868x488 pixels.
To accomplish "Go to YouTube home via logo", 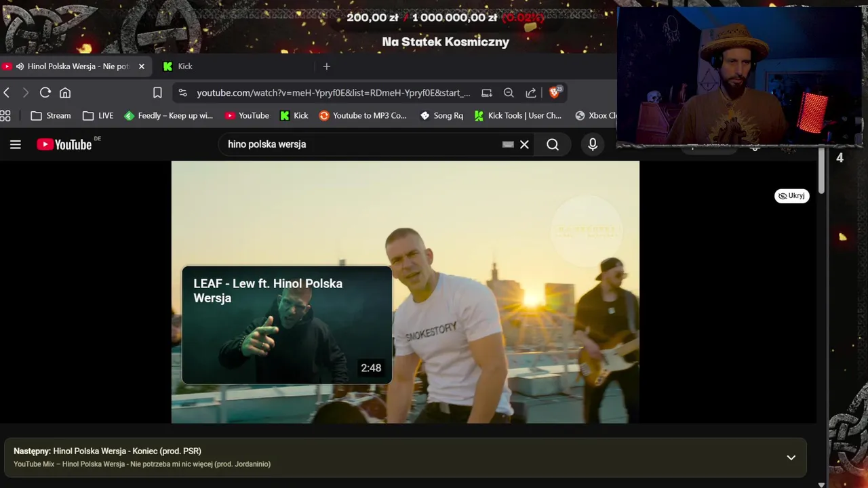I will (64, 144).
